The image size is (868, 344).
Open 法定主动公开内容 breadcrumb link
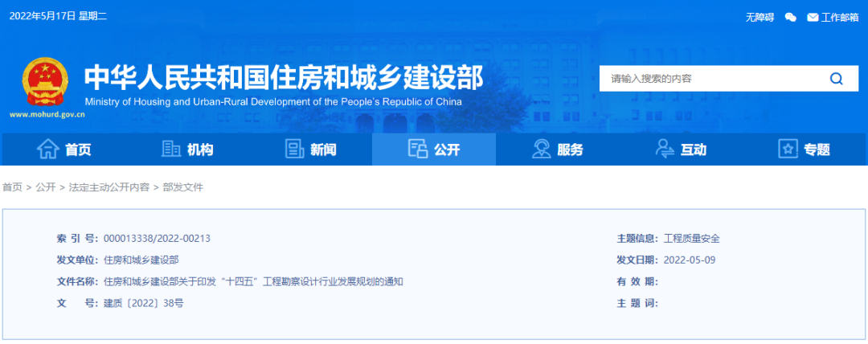(109, 187)
